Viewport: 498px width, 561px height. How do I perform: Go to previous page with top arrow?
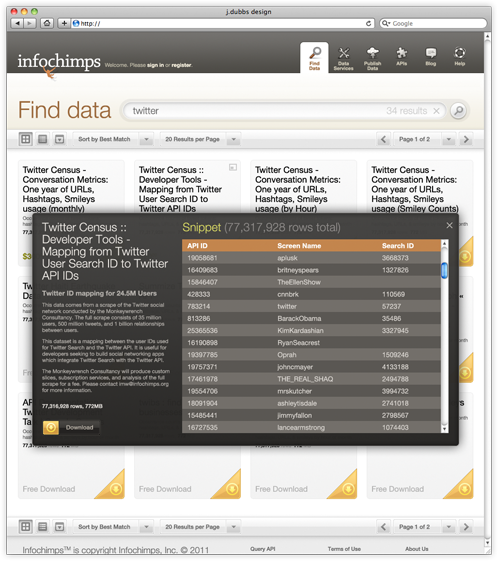point(384,139)
